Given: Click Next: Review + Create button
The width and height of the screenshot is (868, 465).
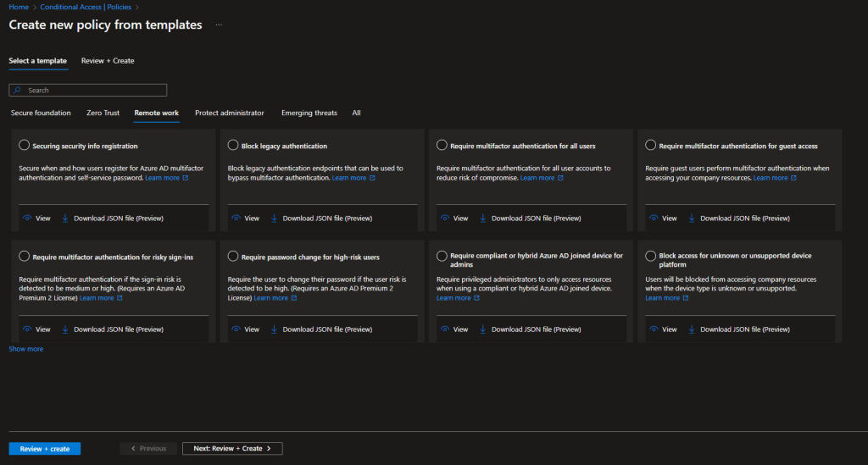Looking at the screenshot, I should coord(232,448).
